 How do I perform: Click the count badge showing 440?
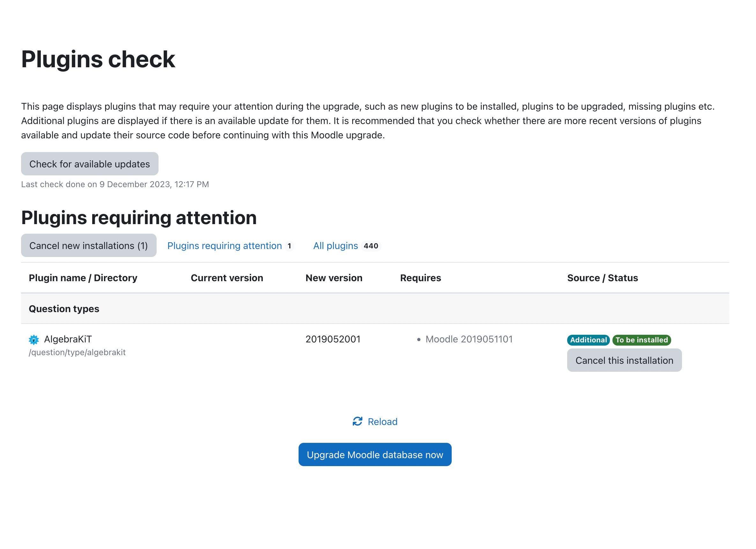[371, 246]
